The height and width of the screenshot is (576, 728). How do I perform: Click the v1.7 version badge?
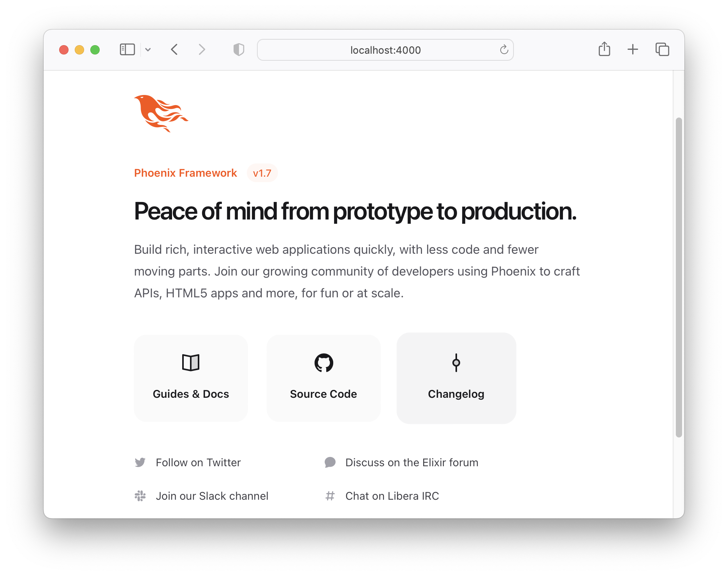coord(262,173)
